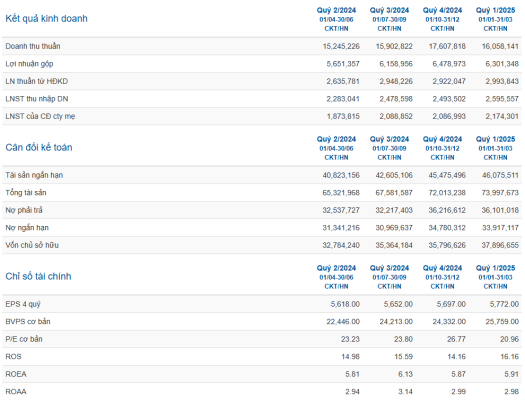Click Nợ phải trả value 32,537,727

[x=341, y=210]
